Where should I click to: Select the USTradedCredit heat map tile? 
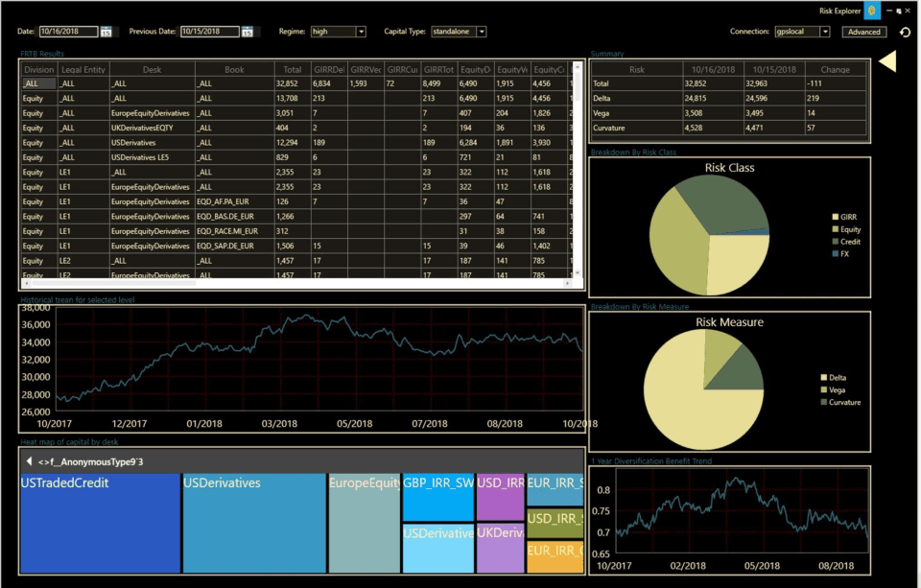(99, 523)
